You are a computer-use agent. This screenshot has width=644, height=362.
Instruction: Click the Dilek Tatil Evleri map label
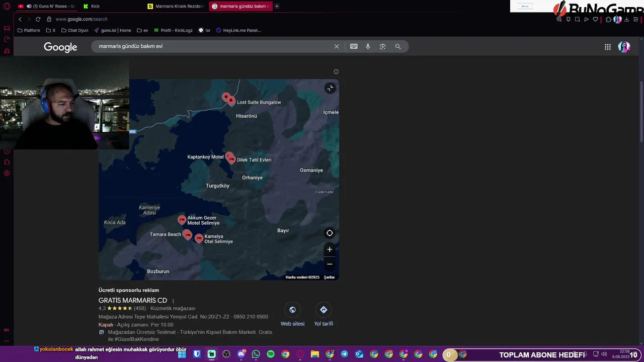coord(254,160)
